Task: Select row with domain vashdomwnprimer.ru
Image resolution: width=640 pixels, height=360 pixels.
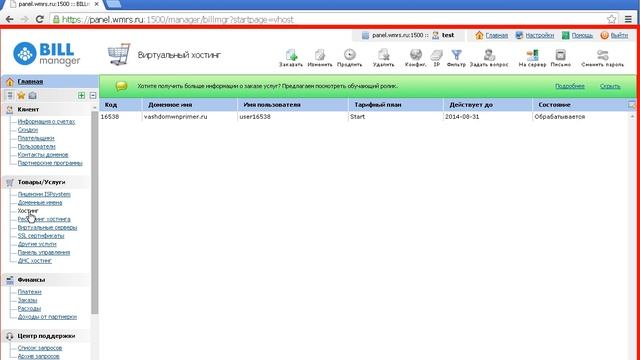Action: pos(365,117)
